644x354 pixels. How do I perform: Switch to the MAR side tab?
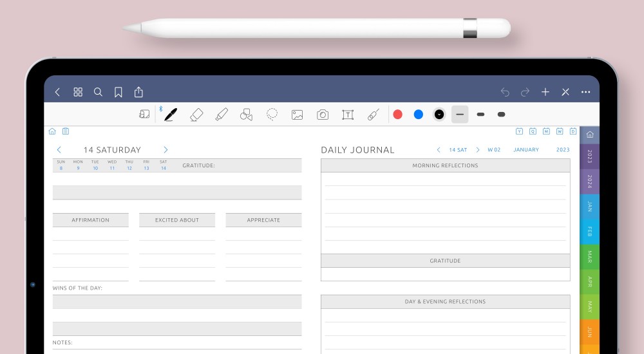pos(590,257)
